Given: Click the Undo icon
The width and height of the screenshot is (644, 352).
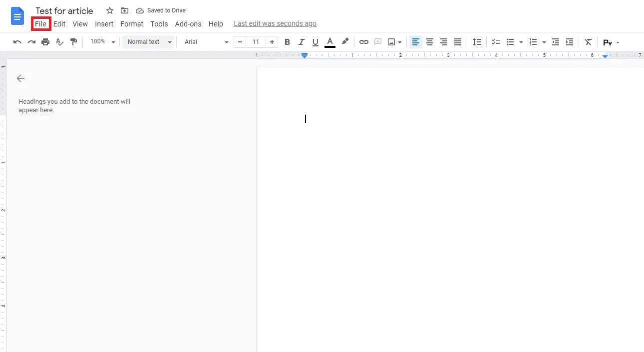Looking at the screenshot, I should click(17, 42).
